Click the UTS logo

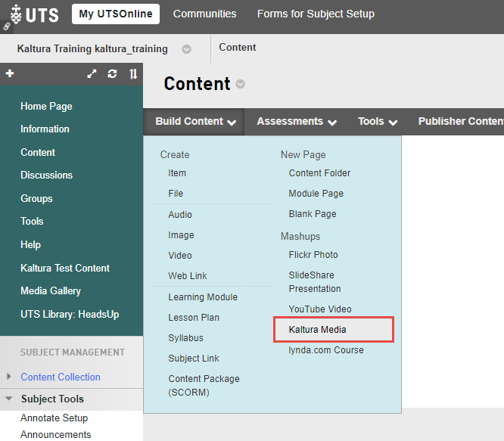pos(34,14)
